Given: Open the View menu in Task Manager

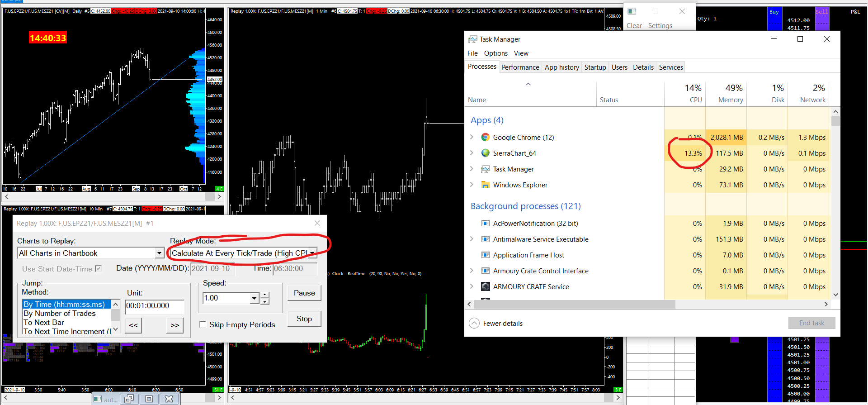Looking at the screenshot, I should coord(521,53).
